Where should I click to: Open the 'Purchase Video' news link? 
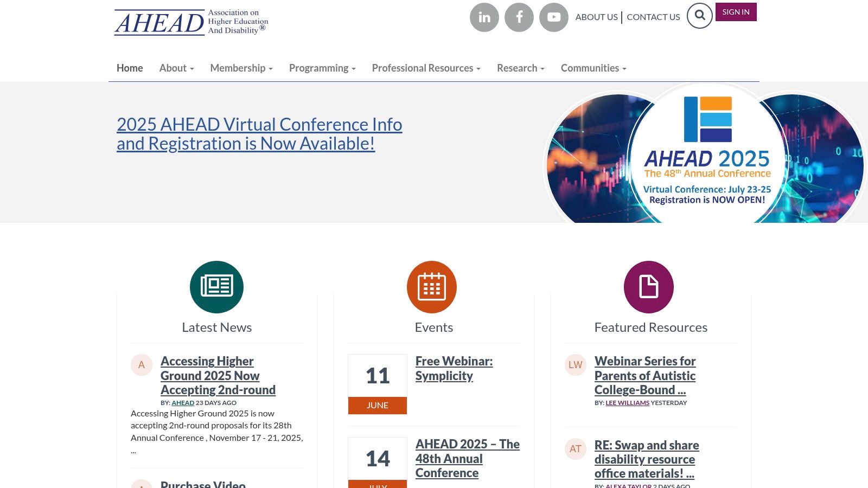(203, 484)
